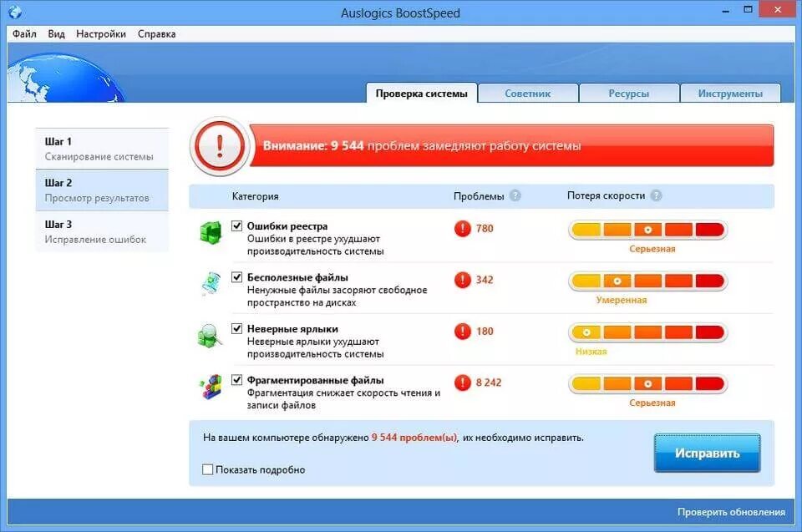This screenshot has width=802, height=532.
Task: Open the Вид menu
Action: click(x=56, y=33)
